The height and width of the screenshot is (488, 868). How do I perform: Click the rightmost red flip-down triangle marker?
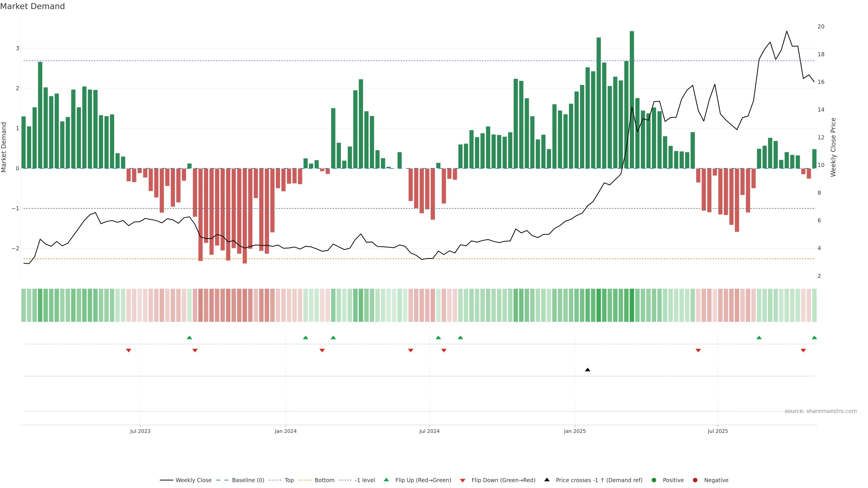(803, 351)
